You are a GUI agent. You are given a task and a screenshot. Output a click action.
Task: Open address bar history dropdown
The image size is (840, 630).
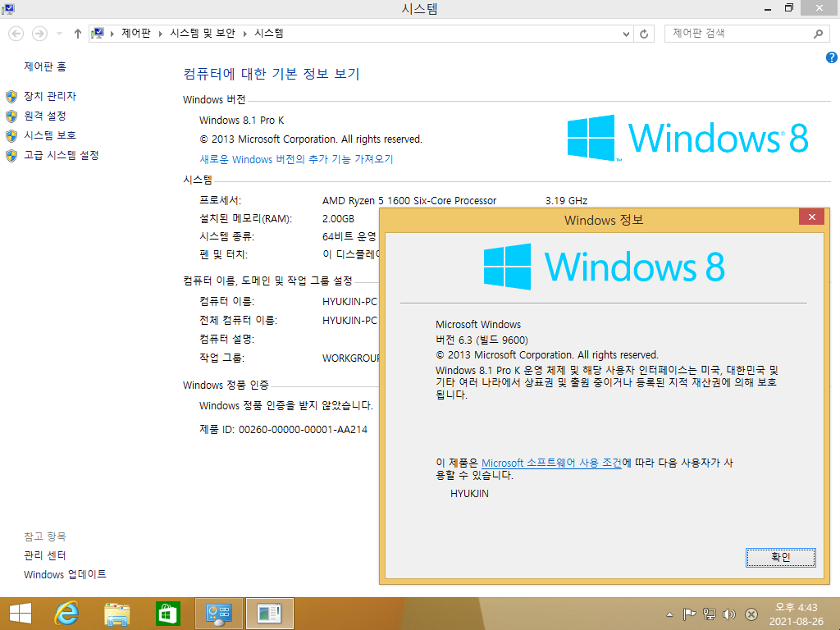tap(626, 34)
